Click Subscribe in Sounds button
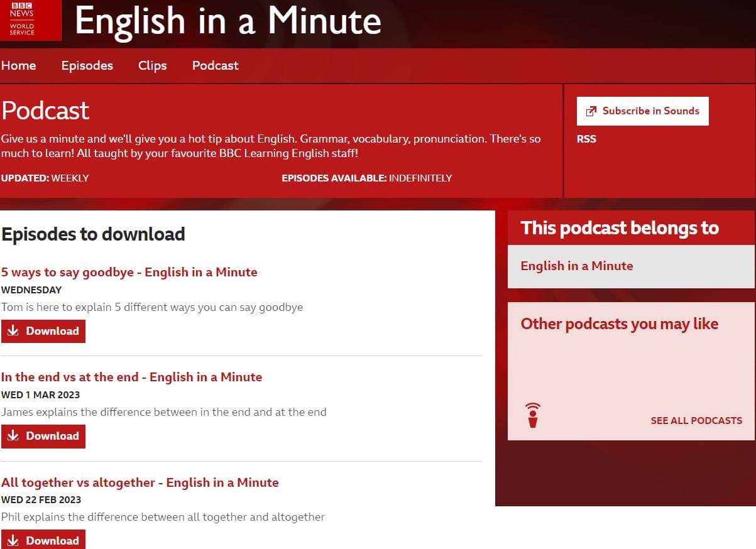 pyautogui.click(x=642, y=111)
